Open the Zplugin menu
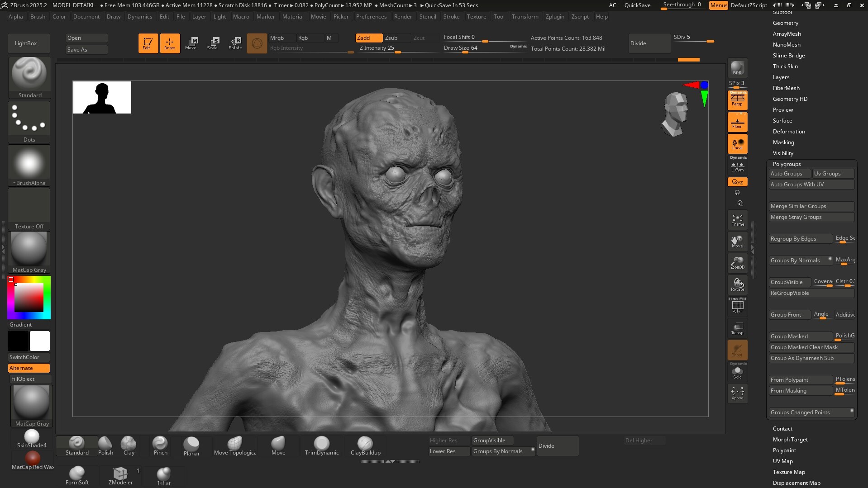This screenshot has height=488, width=868. (x=554, y=17)
